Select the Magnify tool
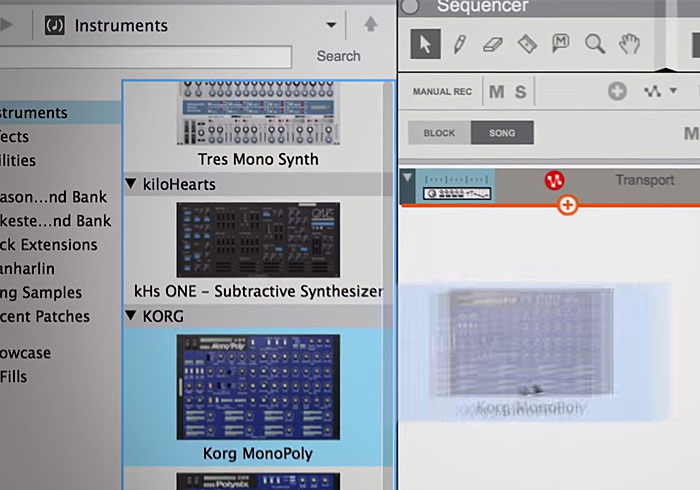 [595, 44]
